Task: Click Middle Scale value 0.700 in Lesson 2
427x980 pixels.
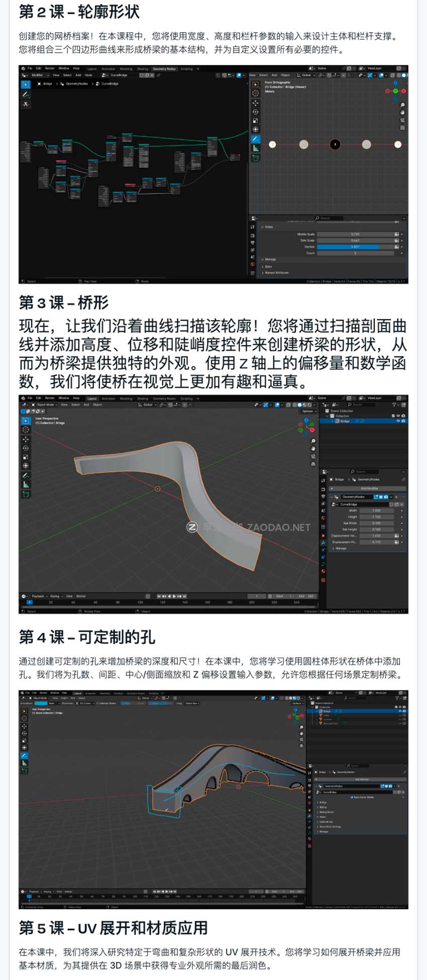Action: pos(355,234)
